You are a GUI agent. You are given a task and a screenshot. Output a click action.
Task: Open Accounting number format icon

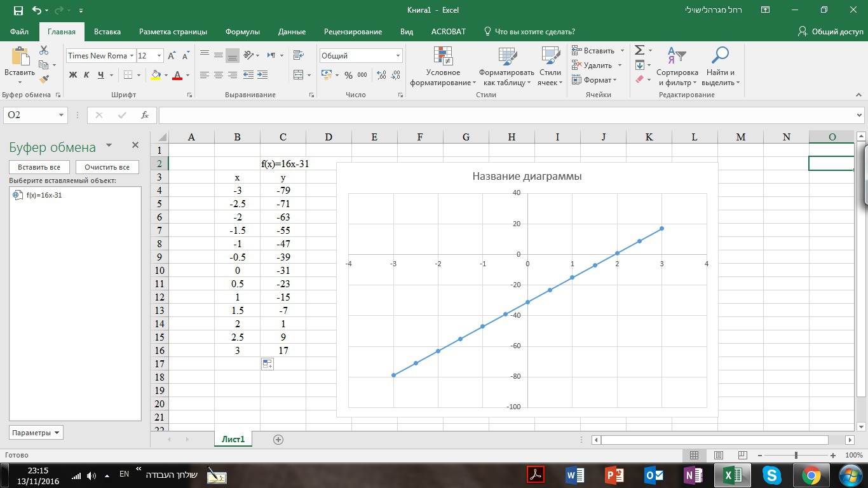[327, 75]
